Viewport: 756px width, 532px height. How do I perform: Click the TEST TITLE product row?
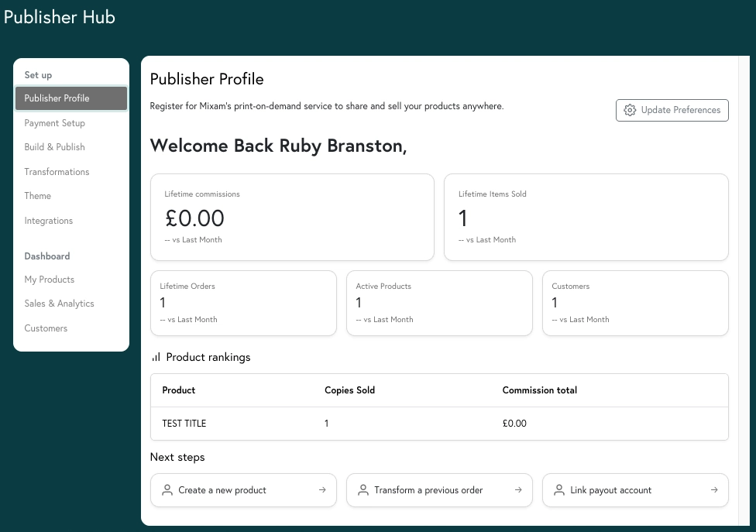pyautogui.click(x=439, y=424)
